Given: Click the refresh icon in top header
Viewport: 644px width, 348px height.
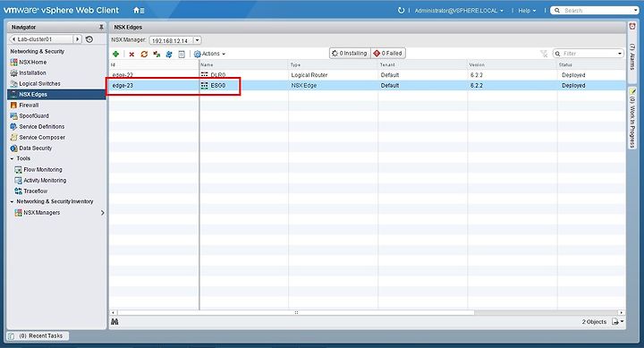Looking at the screenshot, I should pos(401,10).
